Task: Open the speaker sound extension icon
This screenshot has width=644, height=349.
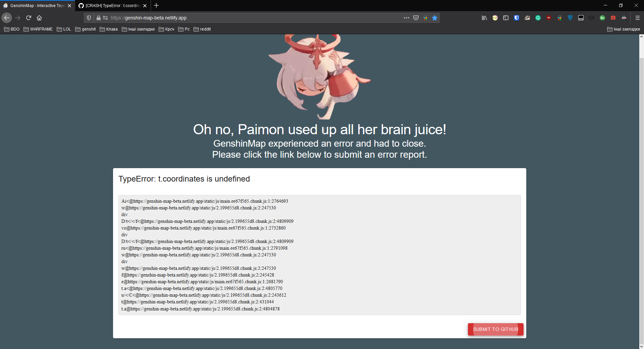Action: click(592, 18)
